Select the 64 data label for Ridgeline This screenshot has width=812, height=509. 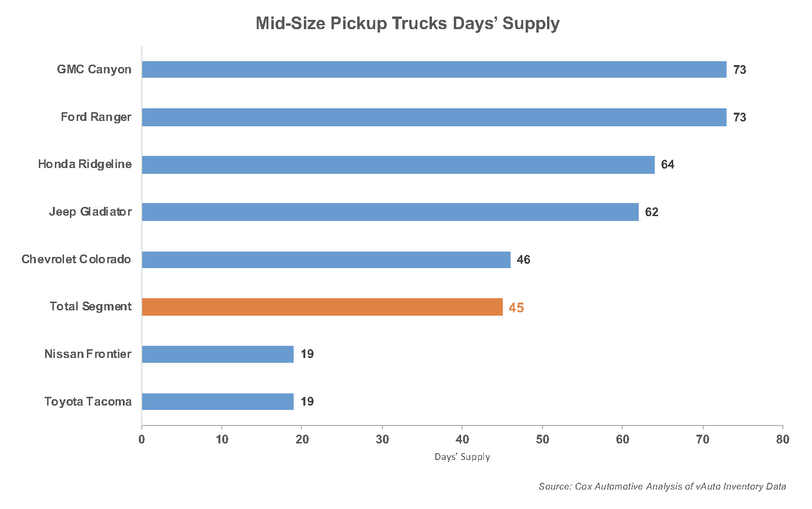point(668,165)
